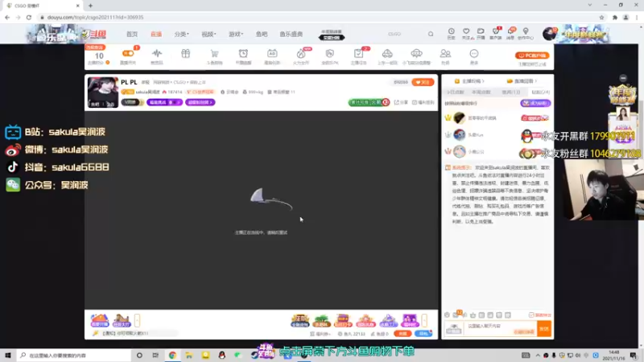Viewport: 644px width, 362px height.
Task: Click the purple 超级粉丝团 pill
Action: pyautogui.click(x=200, y=102)
